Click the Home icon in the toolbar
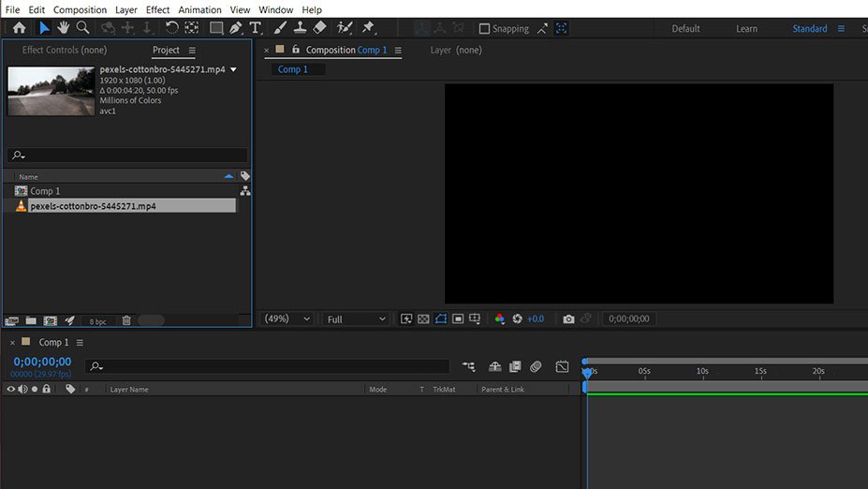The height and width of the screenshot is (489, 868). click(x=20, y=28)
